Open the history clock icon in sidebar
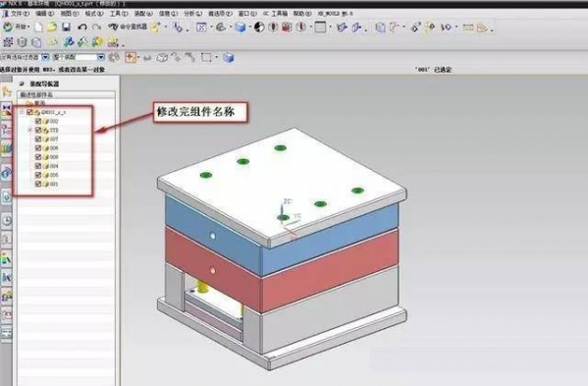588x386 pixels. point(7,221)
